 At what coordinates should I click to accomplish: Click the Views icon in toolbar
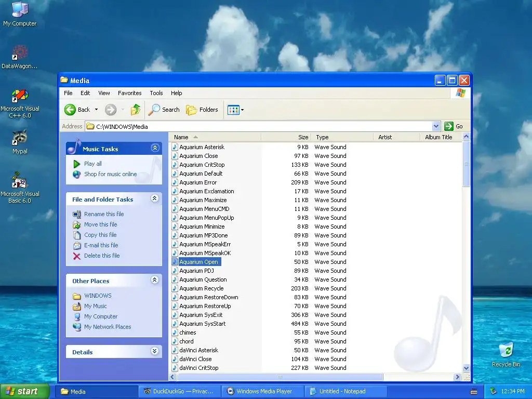click(x=233, y=110)
